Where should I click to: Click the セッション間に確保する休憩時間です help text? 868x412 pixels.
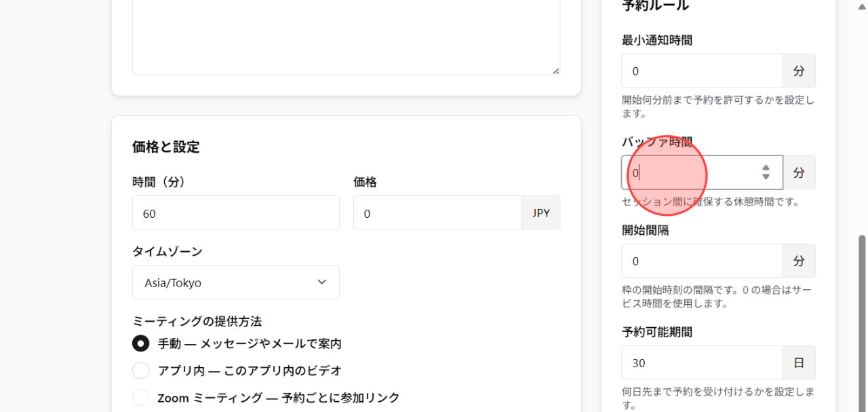tap(711, 202)
